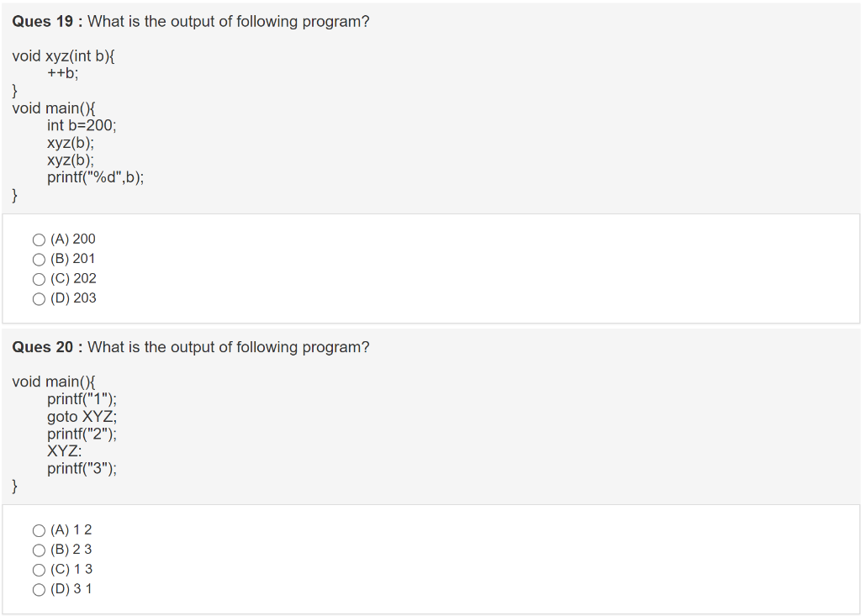Click the answer label text (B) 201
Screen dimensions: 861x616
72,259
